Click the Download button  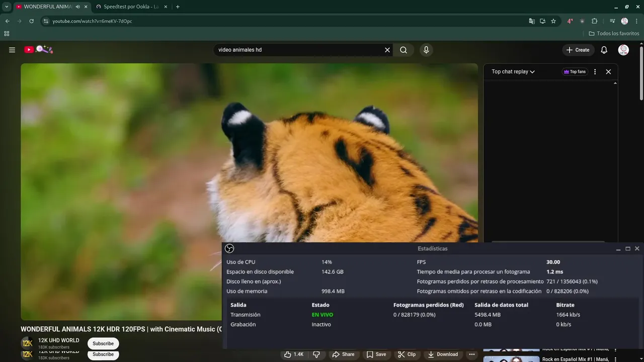point(443,354)
